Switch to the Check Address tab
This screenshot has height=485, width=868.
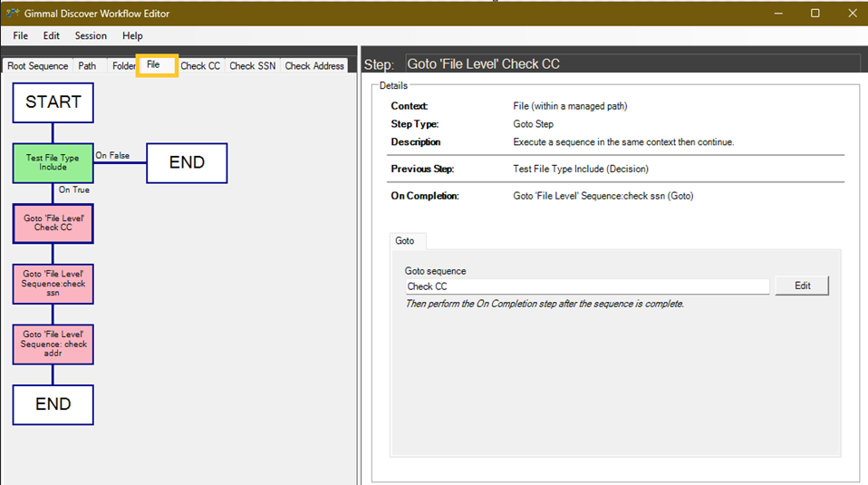point(314,66)
